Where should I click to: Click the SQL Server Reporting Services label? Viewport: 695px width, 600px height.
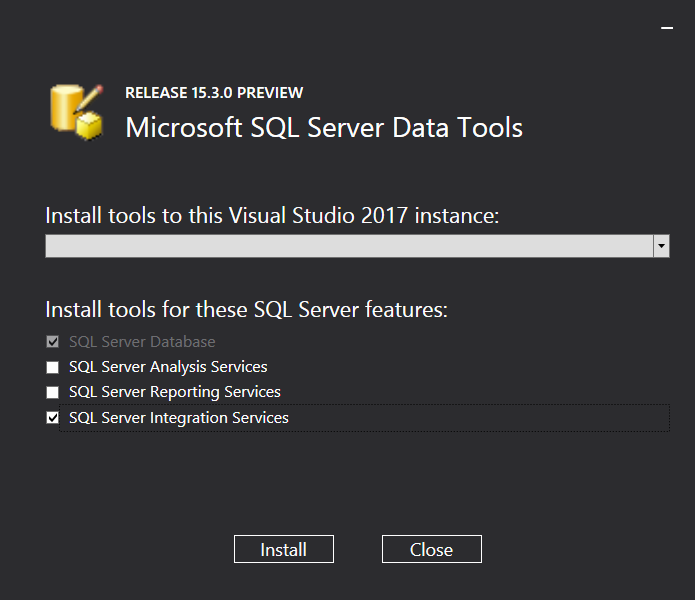click(x=175, y=392)
